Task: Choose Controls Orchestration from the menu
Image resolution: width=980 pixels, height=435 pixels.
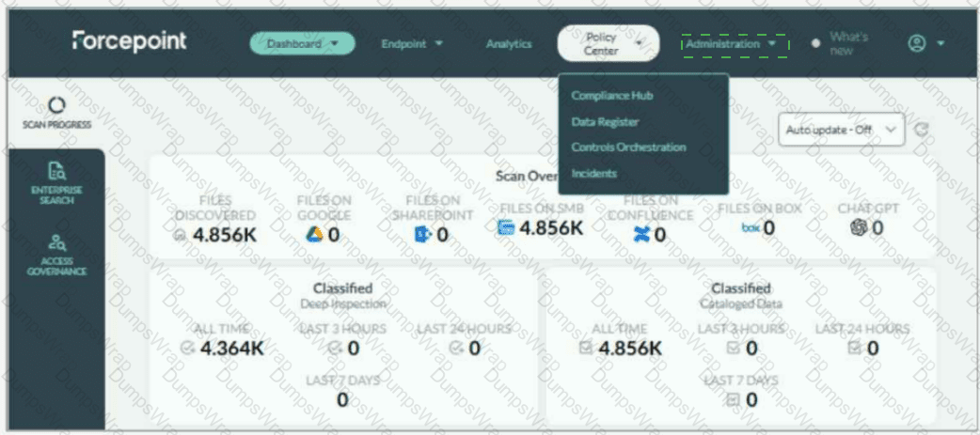Action: [628, 148]
